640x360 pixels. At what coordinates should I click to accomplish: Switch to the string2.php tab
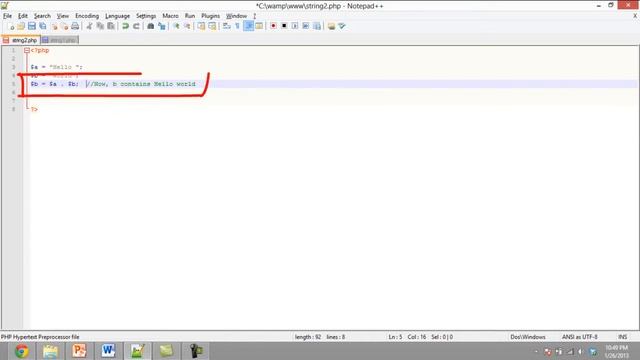(20, 40)
